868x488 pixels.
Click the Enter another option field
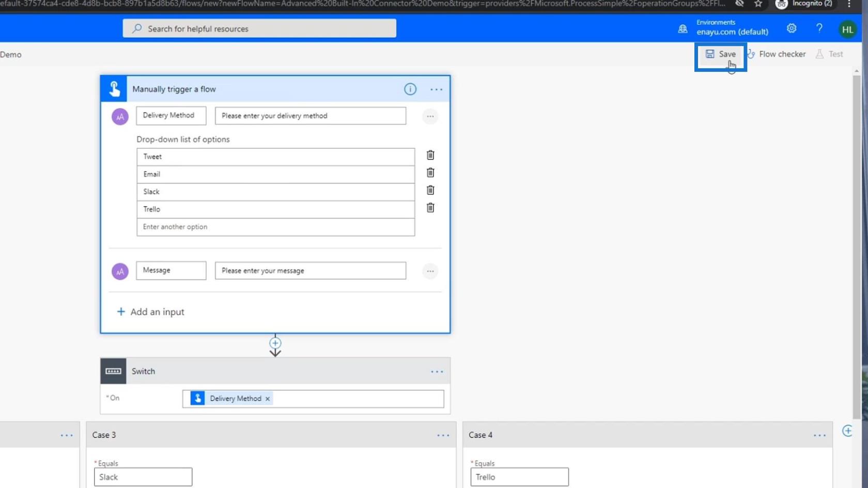click(275, 227)
